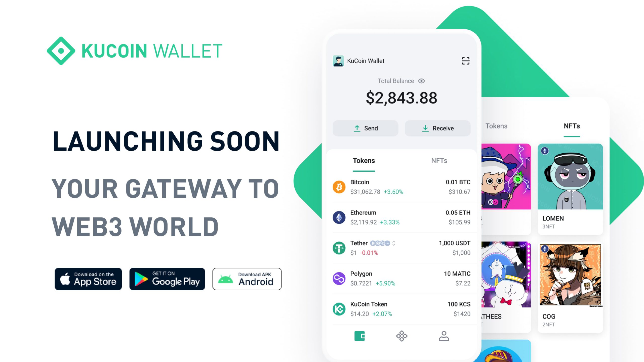644x362 pixels.
Task: Expand the KuCoin Token row details
Action: click(401, 309)
